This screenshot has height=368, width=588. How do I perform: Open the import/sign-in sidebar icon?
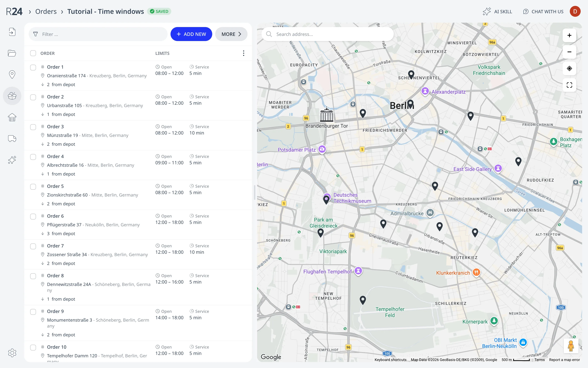[x=12, y=32]
